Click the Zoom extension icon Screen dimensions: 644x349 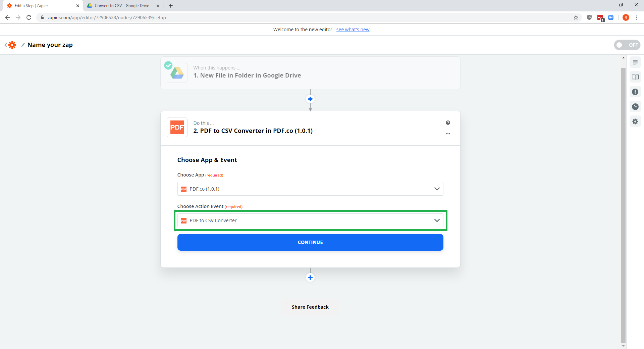(x=611, y=17)
